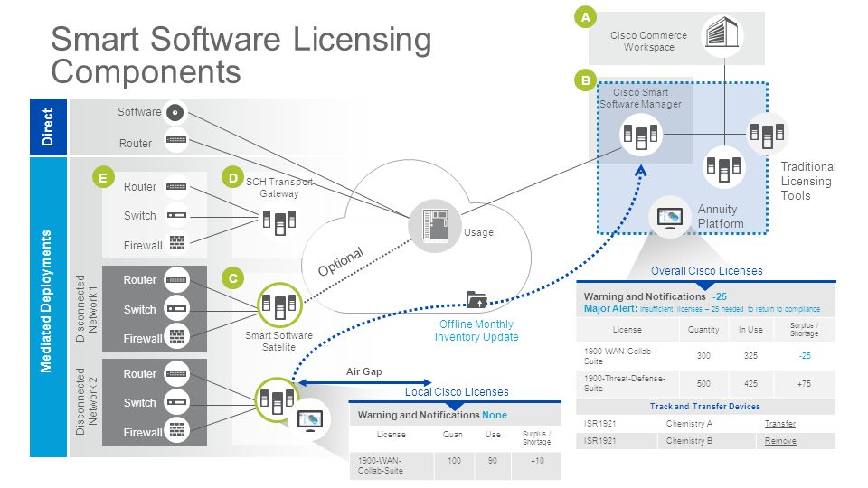Click the Warning and Notifications None text
This screenshot has width=868, height=488.
[432, 415]
